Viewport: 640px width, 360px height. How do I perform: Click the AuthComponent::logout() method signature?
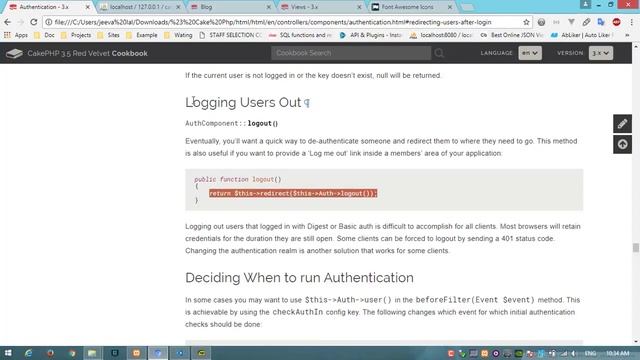point(231,123)
